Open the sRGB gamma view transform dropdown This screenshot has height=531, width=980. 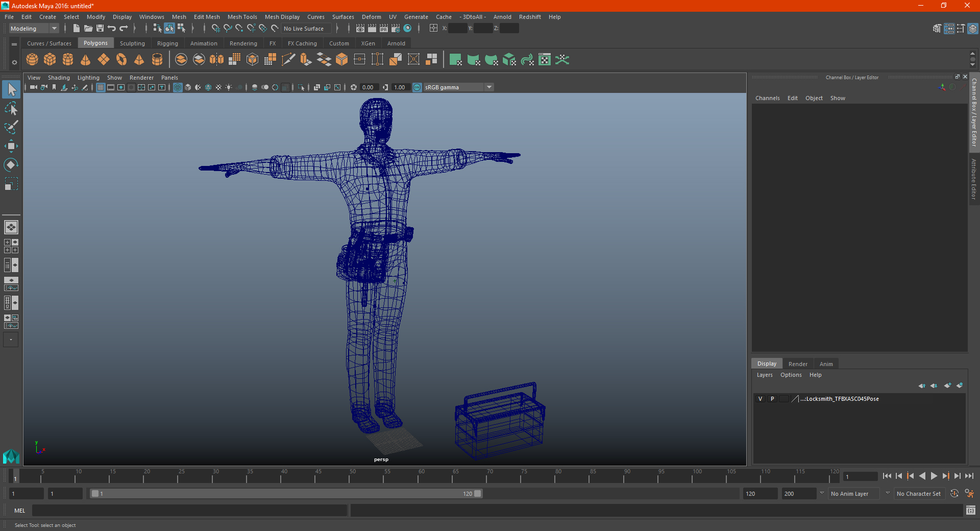(458, 87)
